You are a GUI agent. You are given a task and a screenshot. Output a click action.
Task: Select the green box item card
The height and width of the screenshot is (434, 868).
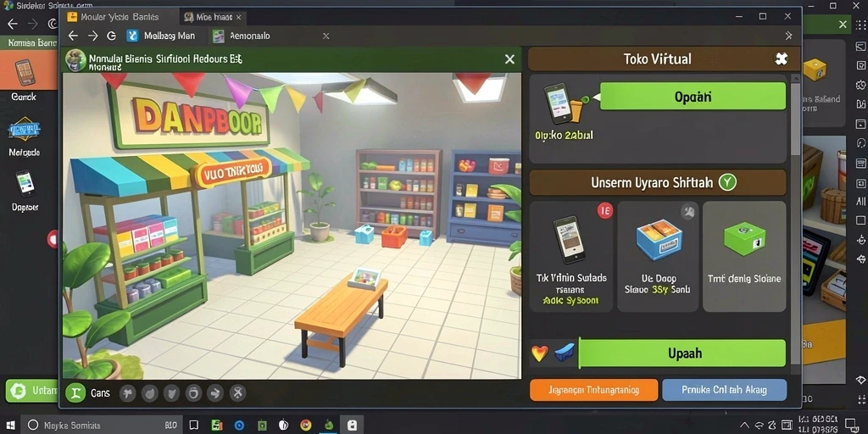[x=744, y=256]
